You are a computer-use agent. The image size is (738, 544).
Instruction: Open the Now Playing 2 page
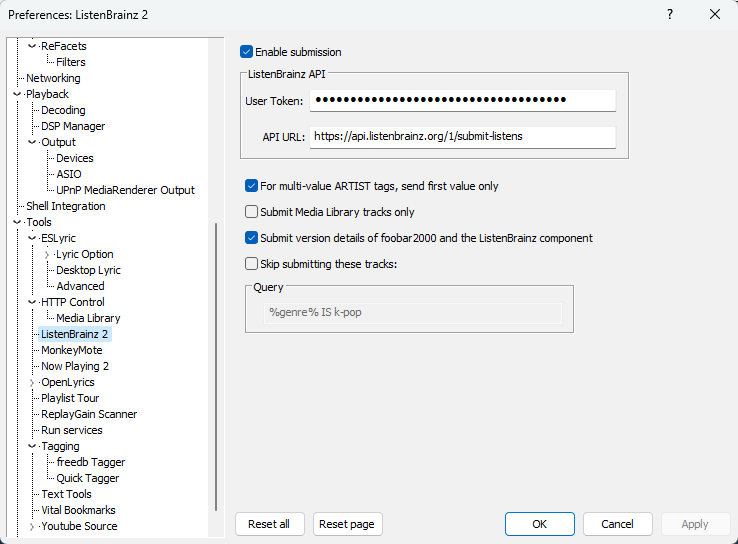75,366
